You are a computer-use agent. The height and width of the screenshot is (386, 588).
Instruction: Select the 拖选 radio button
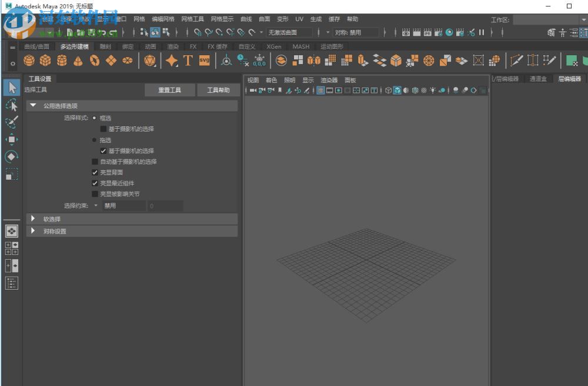[95, 140]
